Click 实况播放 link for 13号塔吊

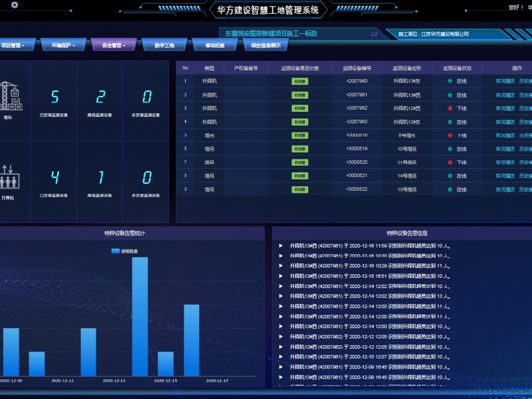(505, 189)
